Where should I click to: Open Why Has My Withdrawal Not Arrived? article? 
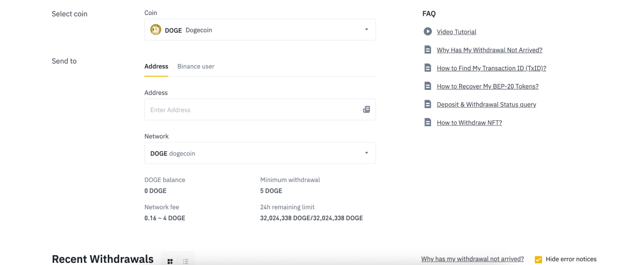point(489,50)
